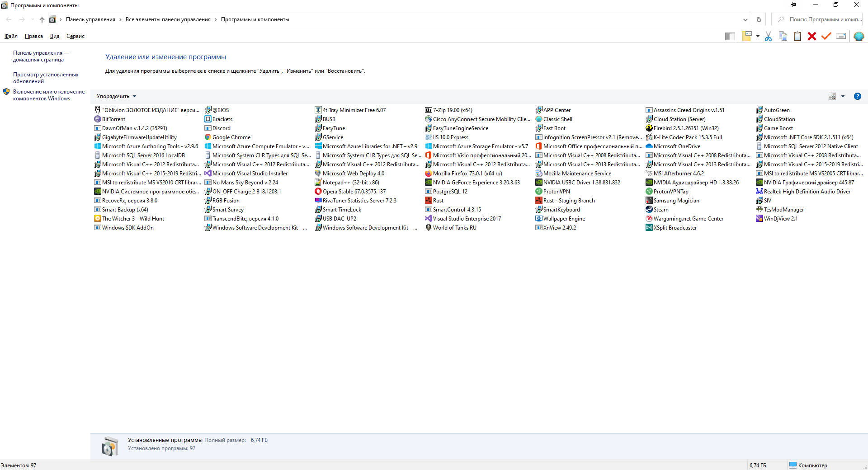Click the Back navigation arrow

(x=9, y=19)
